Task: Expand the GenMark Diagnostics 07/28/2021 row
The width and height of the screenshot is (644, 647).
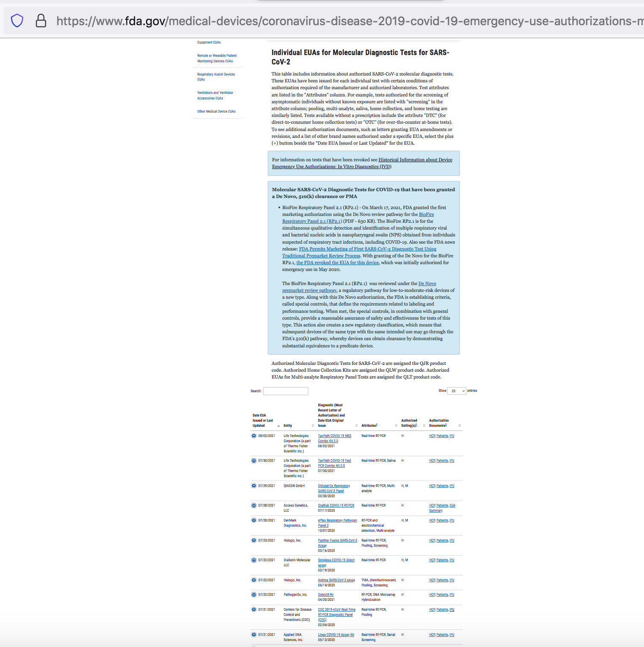Action: pos(254,520)
